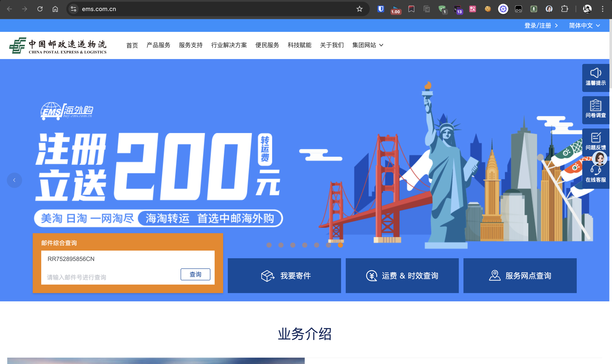Open the 服务支持 nav item

coord(191,45)
